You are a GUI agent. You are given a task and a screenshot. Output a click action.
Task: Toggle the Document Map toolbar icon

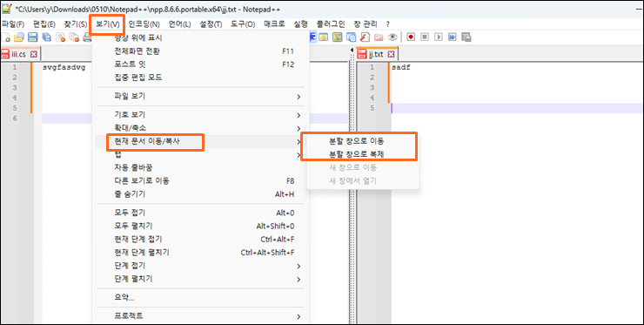337,37
